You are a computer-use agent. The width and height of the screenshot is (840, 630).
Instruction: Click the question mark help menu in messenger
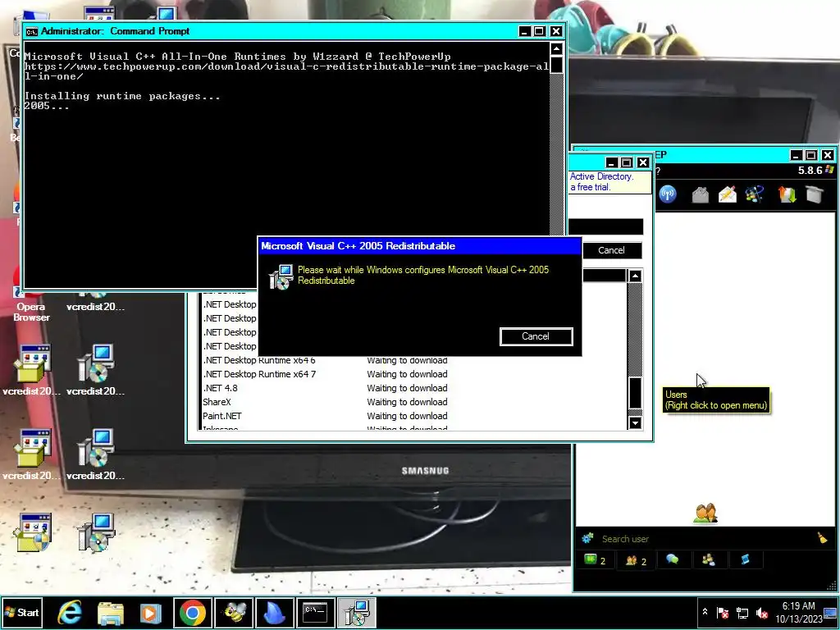658,171
